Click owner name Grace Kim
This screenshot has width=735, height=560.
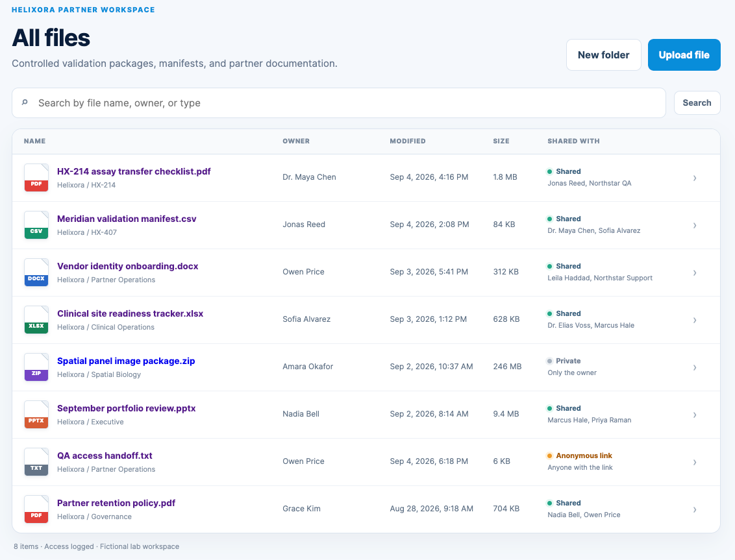301,509
